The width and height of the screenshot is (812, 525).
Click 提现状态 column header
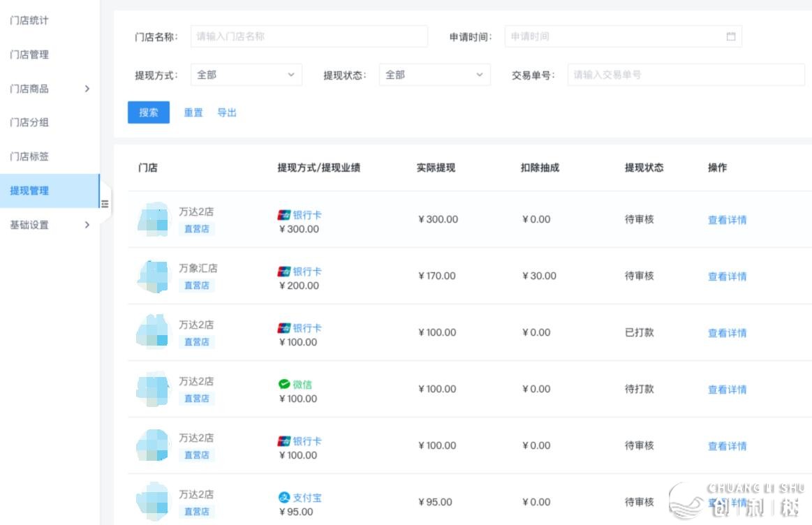(644, 168)
